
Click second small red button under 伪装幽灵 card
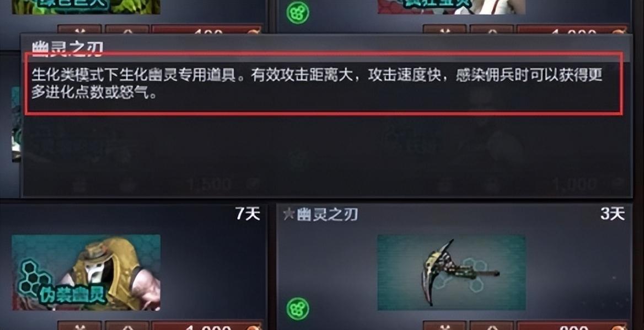(x=127, y=326)
